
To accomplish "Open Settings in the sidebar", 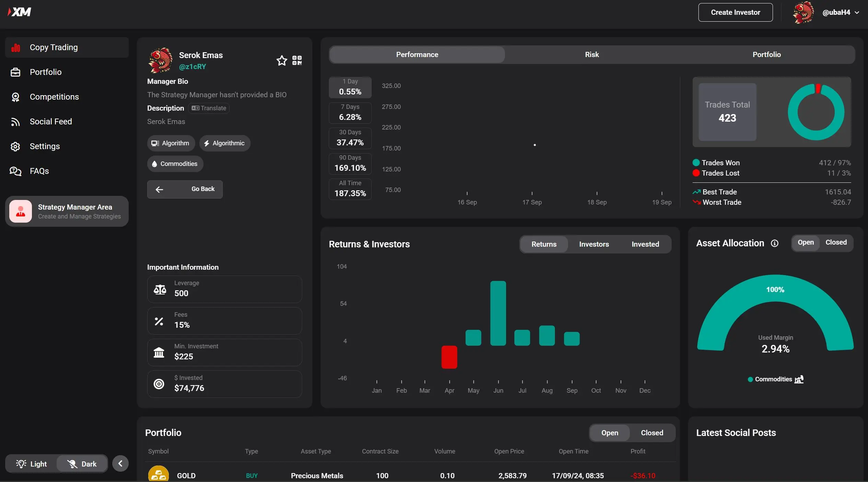I will click(x=67, y=146).
